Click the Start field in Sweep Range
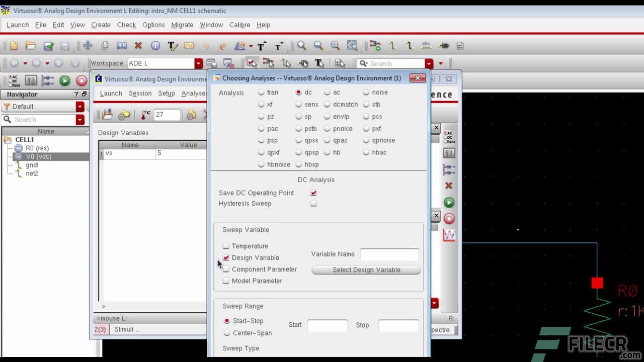644x362 pixels. click(328, 325)
